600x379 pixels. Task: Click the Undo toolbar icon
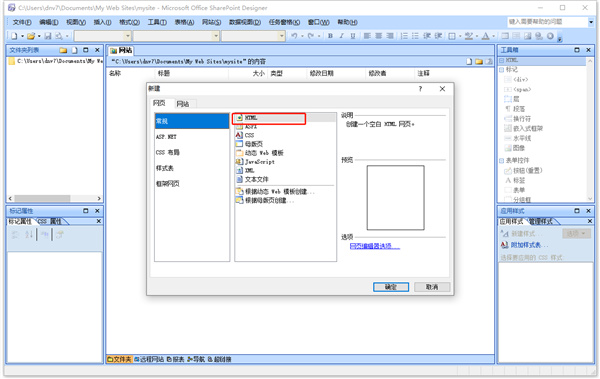coord(294,36)
